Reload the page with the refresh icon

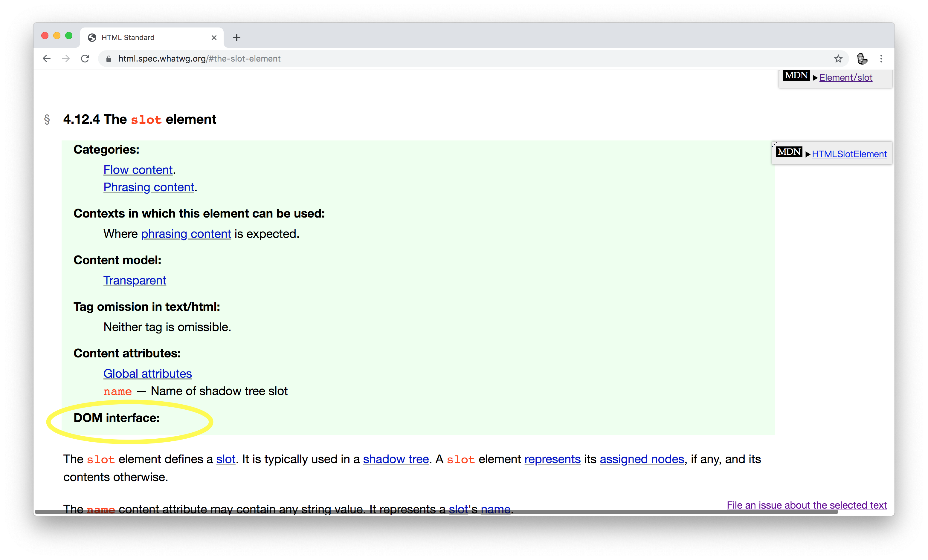pyautogui.click(x=85, y=59)
